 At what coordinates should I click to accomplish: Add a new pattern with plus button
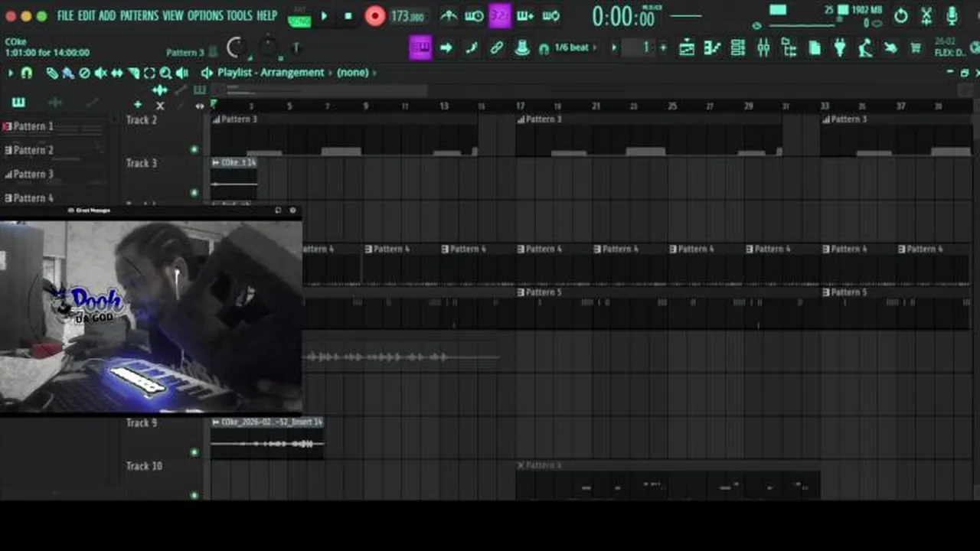click(x=663, y=48)
